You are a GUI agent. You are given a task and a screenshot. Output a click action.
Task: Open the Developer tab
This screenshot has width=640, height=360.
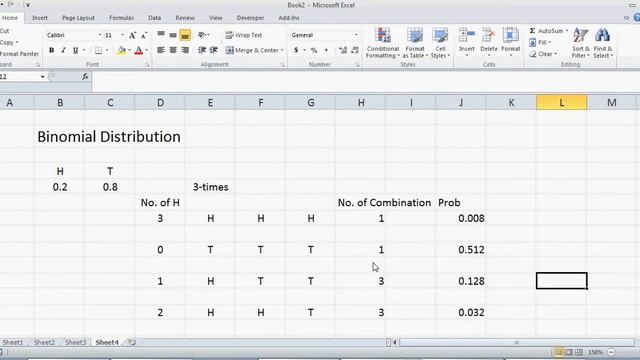(x=250, y=18)
